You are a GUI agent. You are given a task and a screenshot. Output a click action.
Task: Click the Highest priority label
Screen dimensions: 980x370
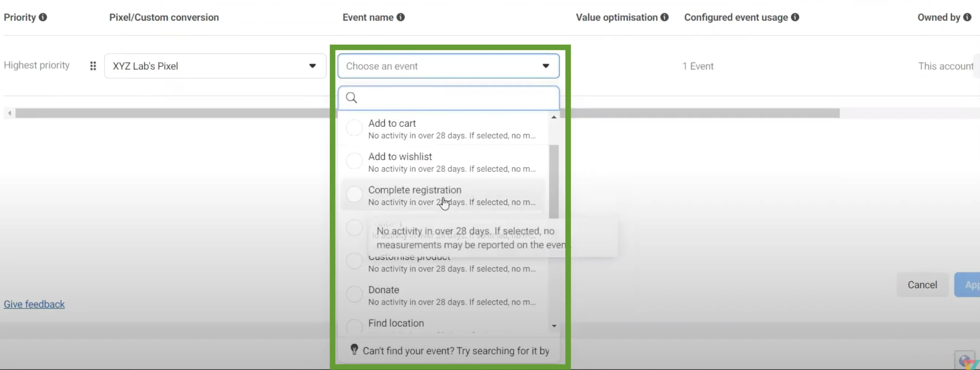point(37,65)
